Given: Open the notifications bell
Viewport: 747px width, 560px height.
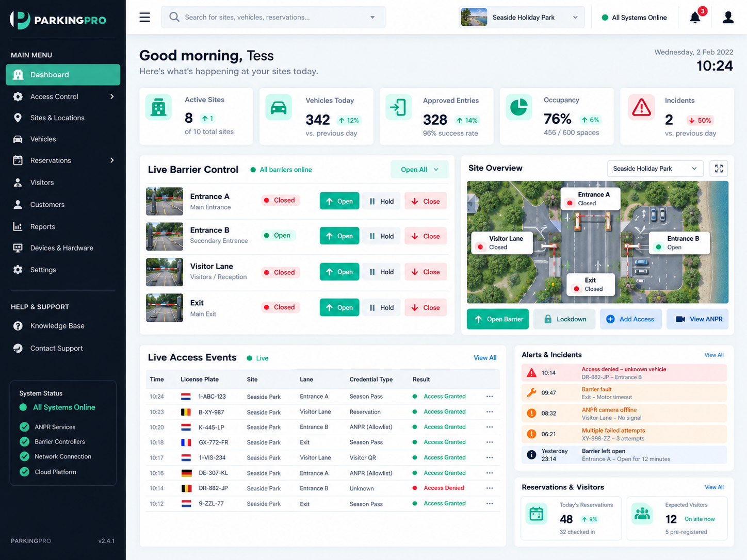Looking at the screenshot, I should [695, 18].
